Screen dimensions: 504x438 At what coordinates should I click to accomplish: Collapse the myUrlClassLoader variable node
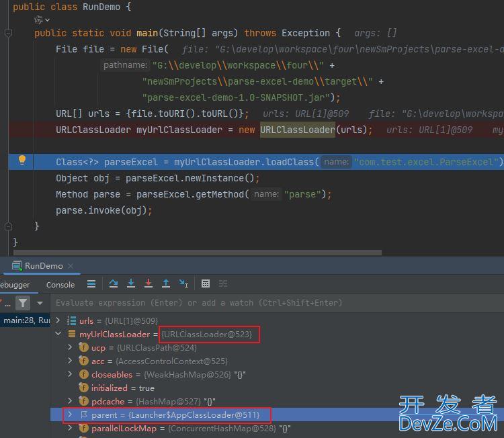[x=58, y=334]
